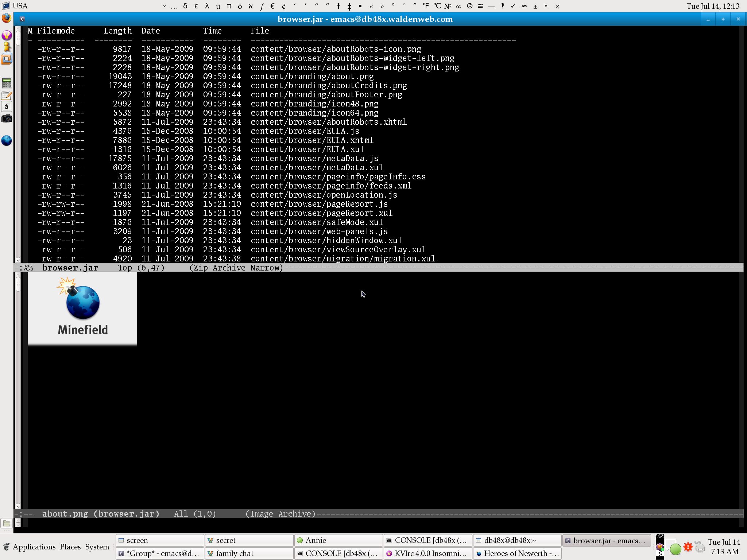The image size is (747, 560).
Task: Insert the smiley face character
Action: click(470, 6)
